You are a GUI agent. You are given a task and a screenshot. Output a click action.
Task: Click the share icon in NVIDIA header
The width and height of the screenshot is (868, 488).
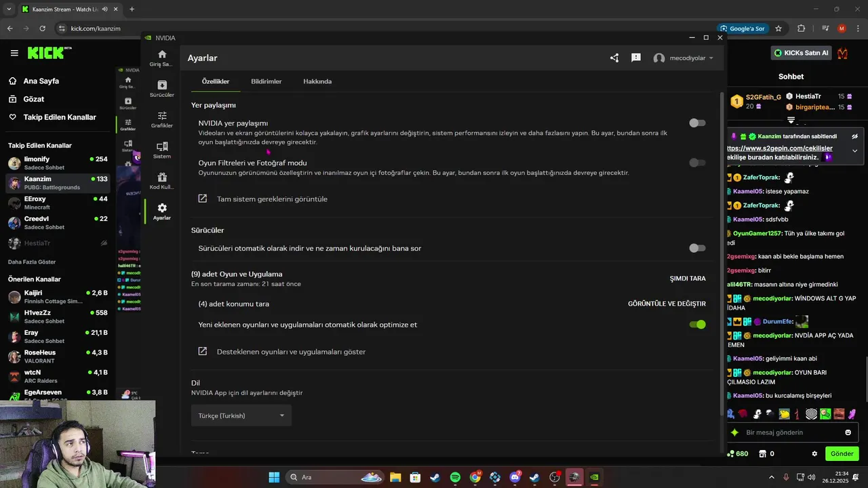614,58
